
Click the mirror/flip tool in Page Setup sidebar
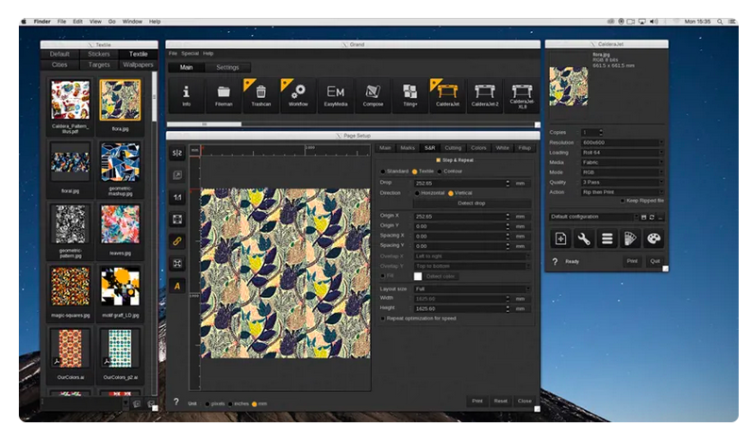click(177, 153)
